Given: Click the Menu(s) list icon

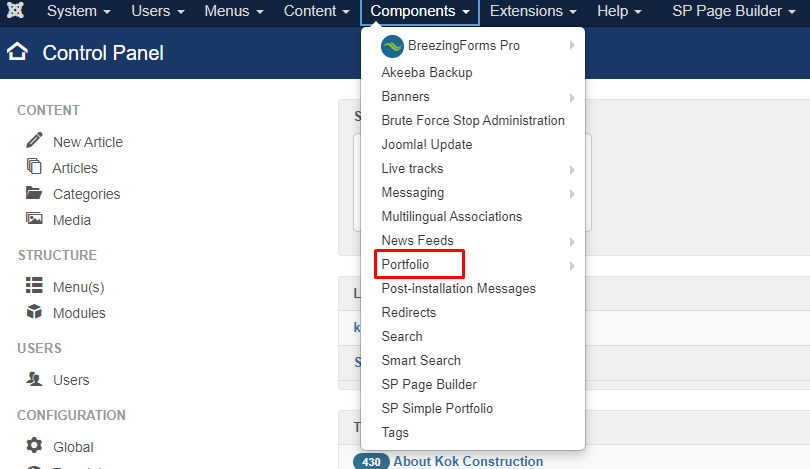Looking at the screenshot, I should 34,285.
